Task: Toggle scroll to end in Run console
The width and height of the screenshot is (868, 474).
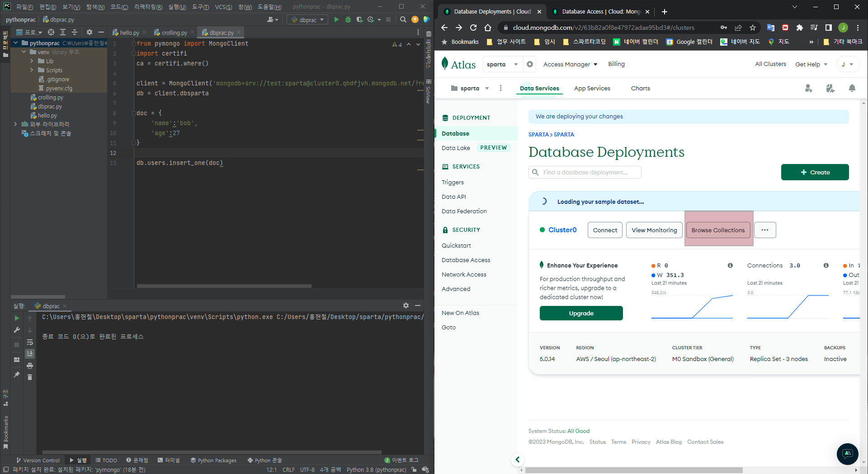Action: tap(30, 354)
